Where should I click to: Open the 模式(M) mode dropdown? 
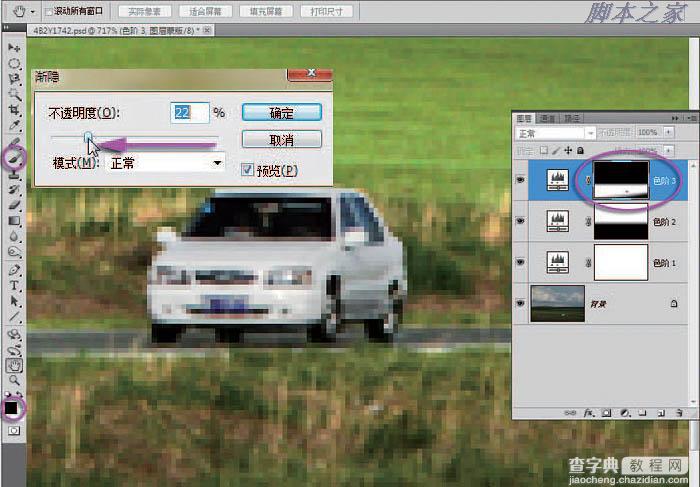[166, 163]
